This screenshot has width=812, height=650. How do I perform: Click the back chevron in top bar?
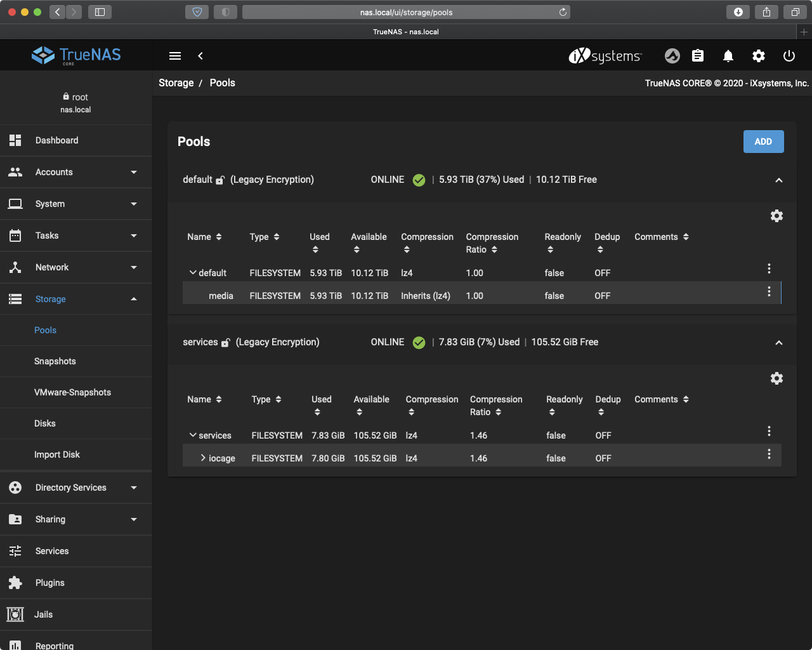(x=200, y=56)
